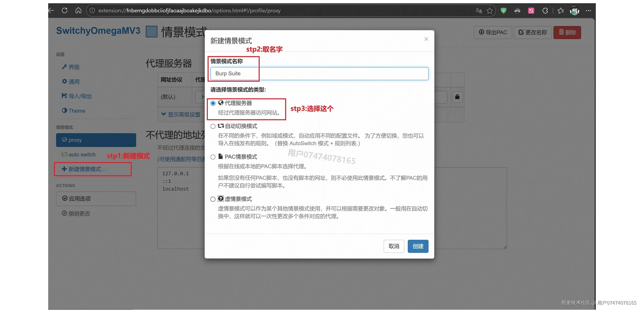644x313 pixels.
Task: Open the pink translation extension icon
Action: 531,11
